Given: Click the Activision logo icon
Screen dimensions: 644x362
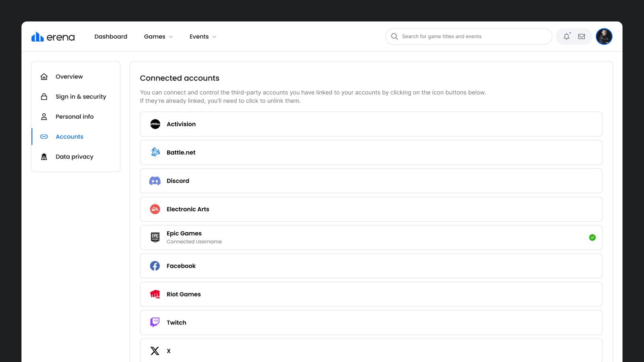Looking at the screenshot, I should point(155,124).
